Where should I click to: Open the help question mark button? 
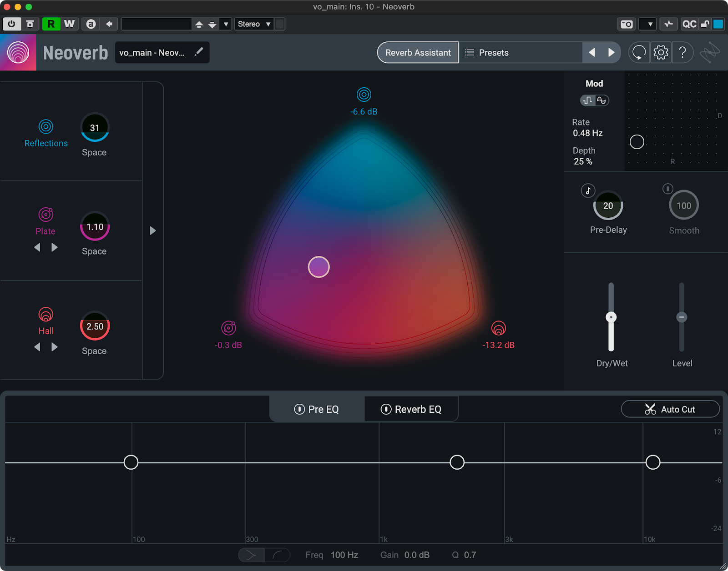[682, 53]
